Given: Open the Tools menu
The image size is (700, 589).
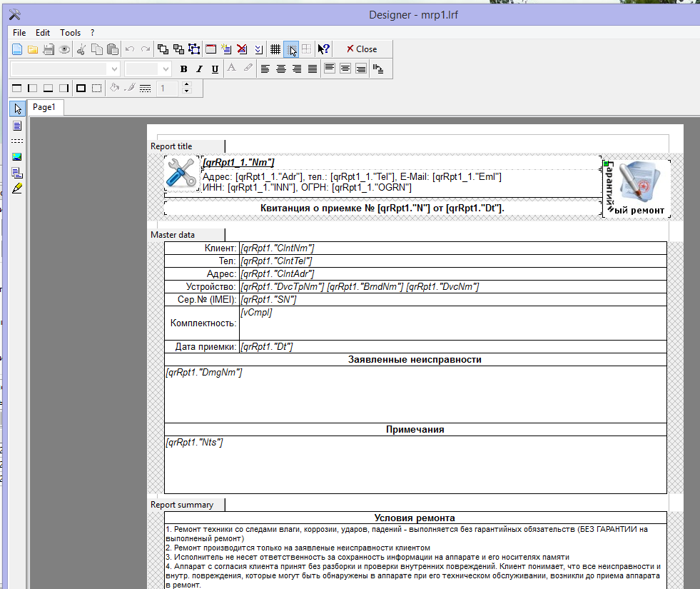Looking at the screenshot, I should [x=70, y=33].
